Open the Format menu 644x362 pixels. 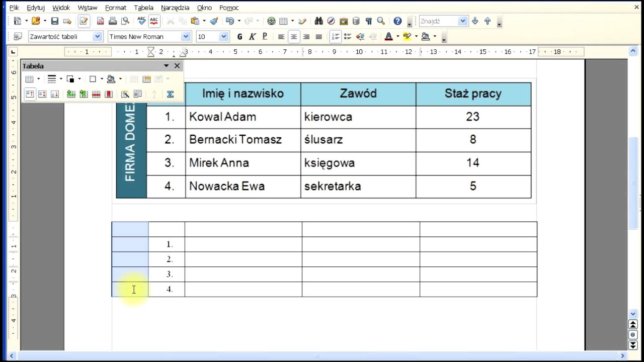(x=116, y=8)
